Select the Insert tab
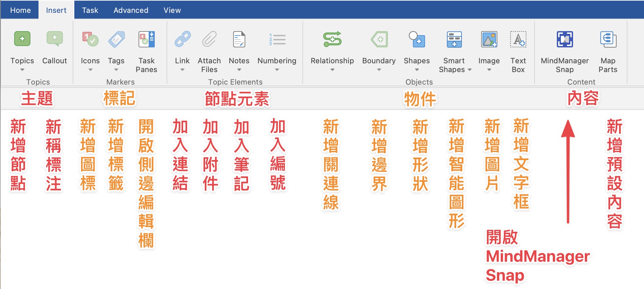The image size is (644, 289). (56, 10)
